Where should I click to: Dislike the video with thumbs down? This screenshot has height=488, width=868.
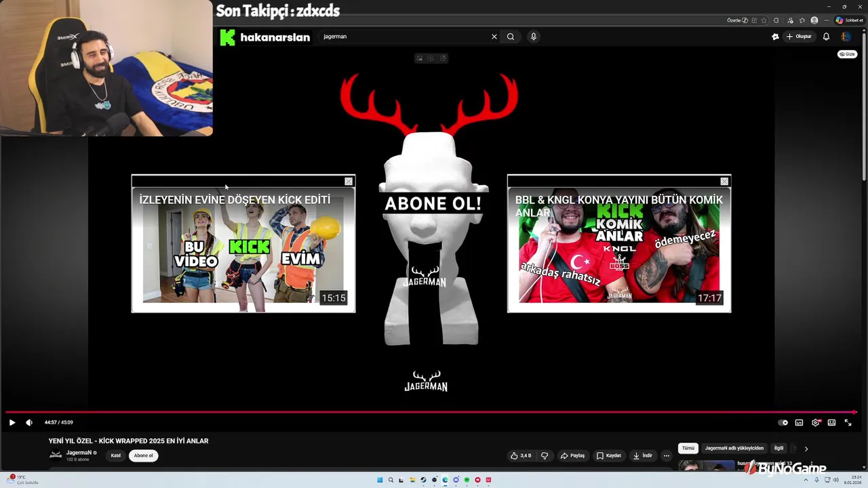(545, 455)
